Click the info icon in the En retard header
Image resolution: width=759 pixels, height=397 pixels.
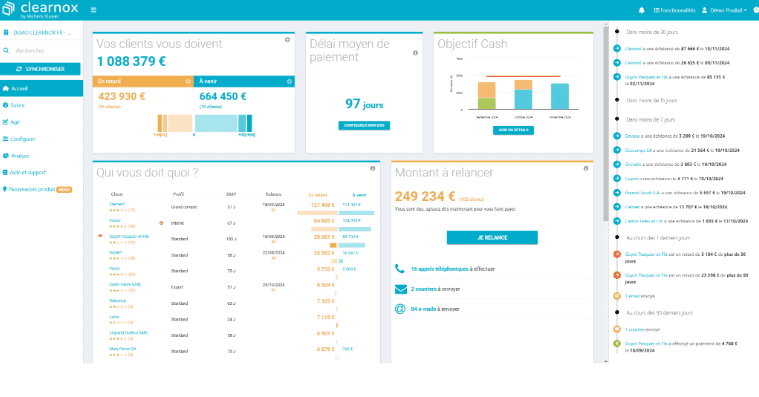(x=188, y=81)
